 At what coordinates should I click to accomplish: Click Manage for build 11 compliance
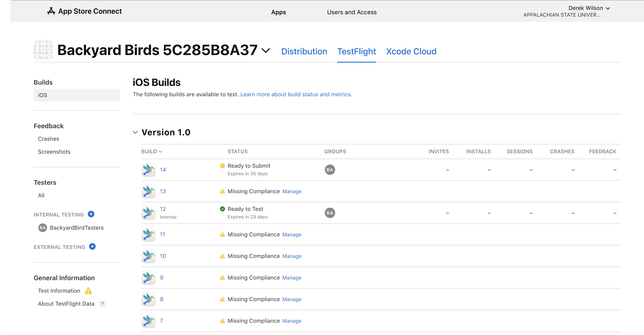292,235
